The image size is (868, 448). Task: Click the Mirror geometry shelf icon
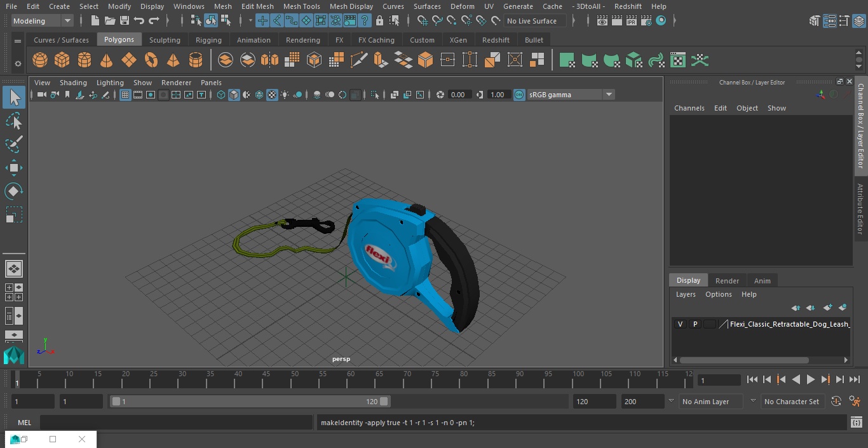tap(270, 60)
